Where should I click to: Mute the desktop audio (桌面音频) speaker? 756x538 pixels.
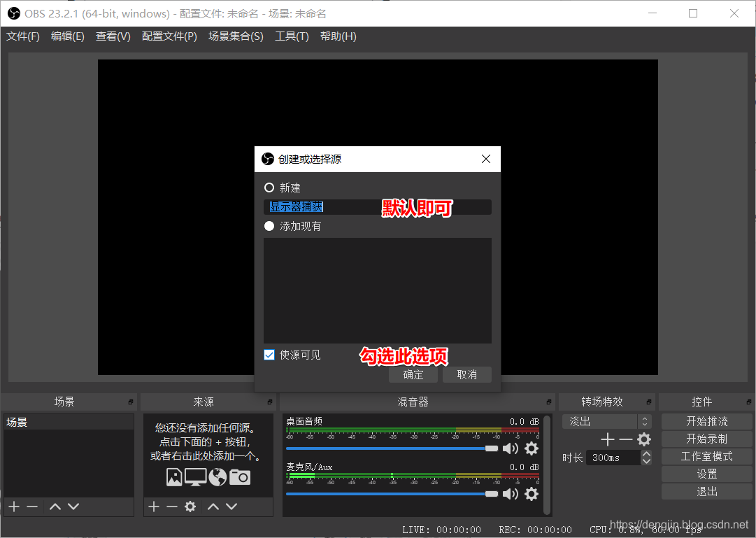pyautogui.click(x=511, y=448)
